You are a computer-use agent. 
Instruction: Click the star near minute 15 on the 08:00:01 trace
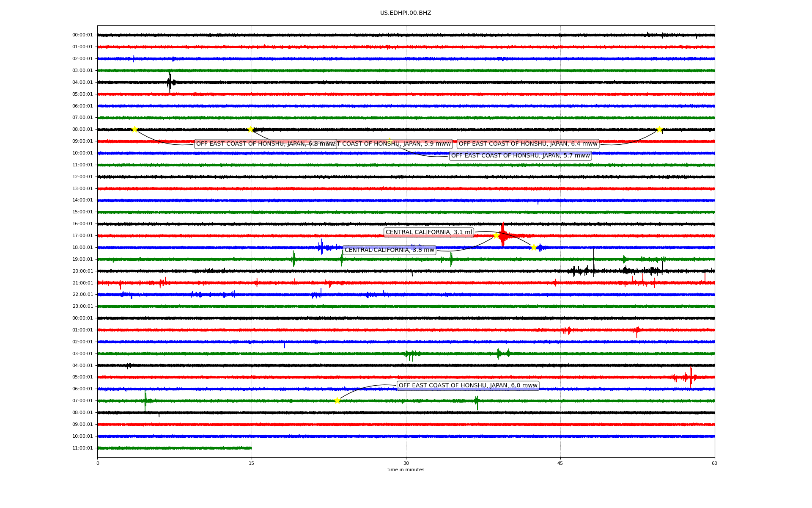[250, 129]
